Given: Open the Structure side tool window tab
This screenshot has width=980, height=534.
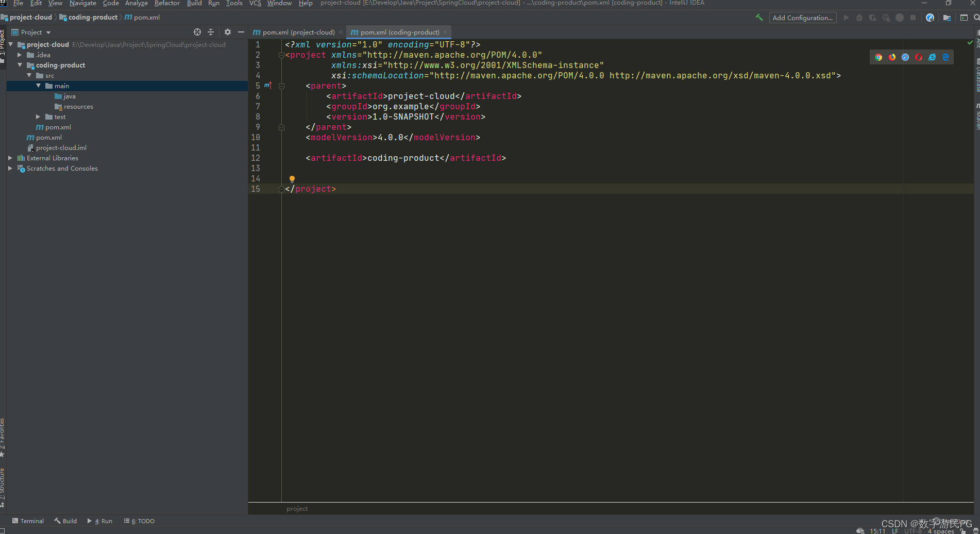Looking at the screenshot, I should click(3, 488).
